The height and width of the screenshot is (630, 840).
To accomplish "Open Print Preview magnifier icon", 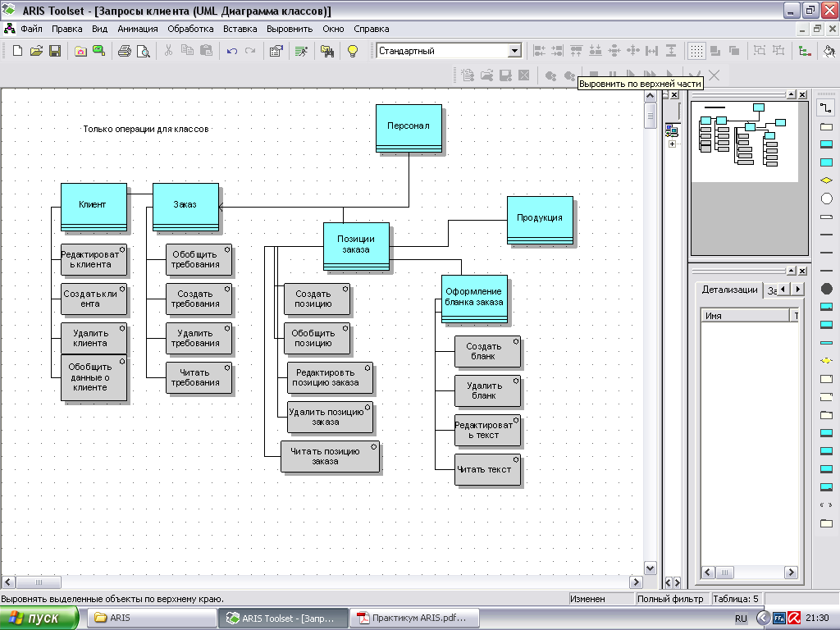I will [143, 51].
